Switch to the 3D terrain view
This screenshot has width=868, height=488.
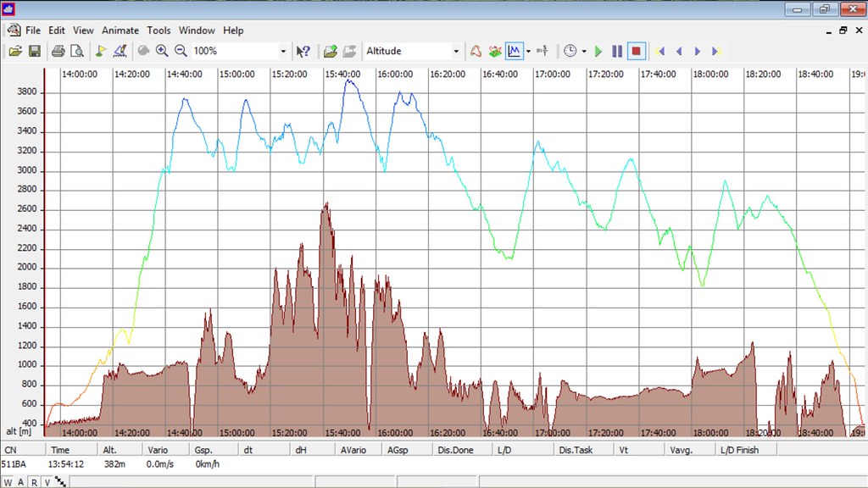(x=495, y=52)
